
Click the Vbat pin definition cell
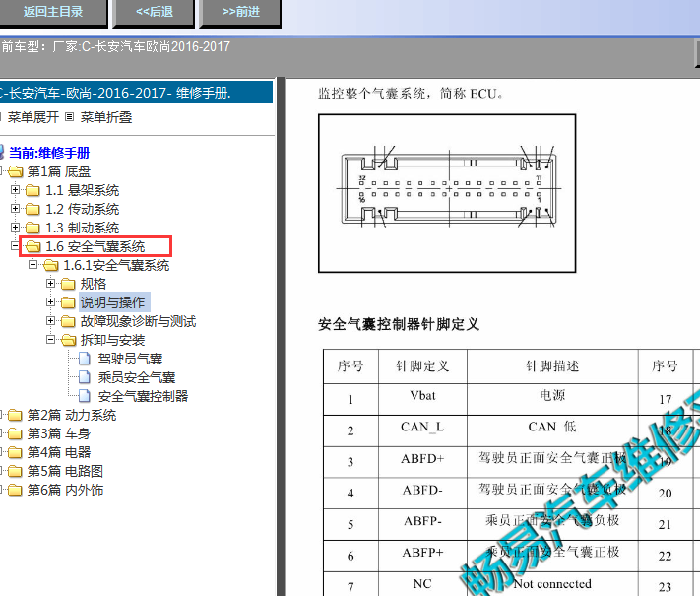[x=422, y=399]
